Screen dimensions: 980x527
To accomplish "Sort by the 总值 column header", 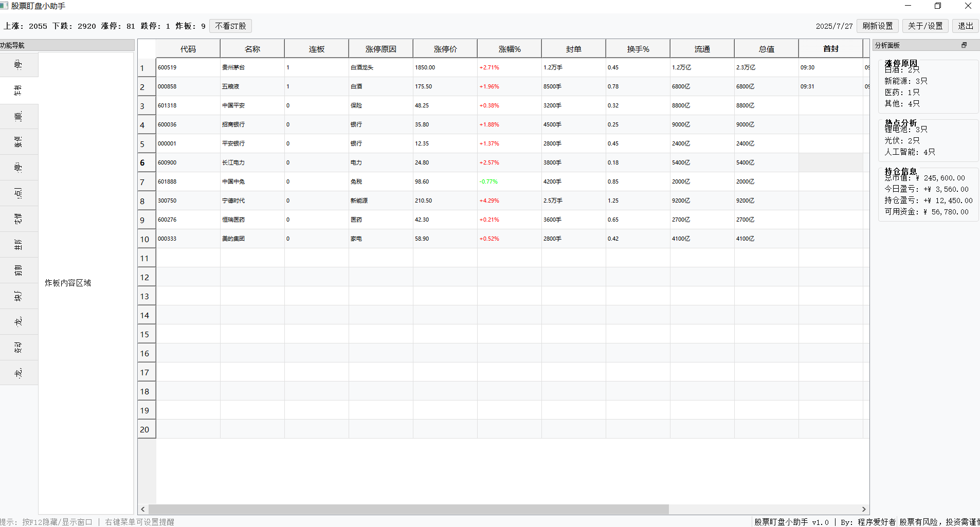I will pos(767,49).
